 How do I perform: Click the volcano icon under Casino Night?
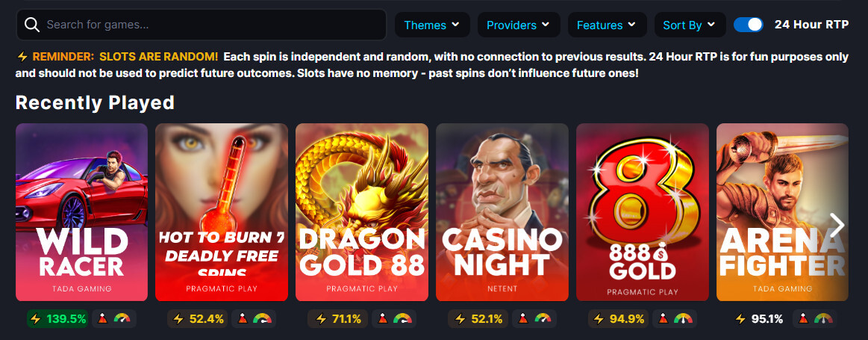pyautogui.click(x=524, y=319)
